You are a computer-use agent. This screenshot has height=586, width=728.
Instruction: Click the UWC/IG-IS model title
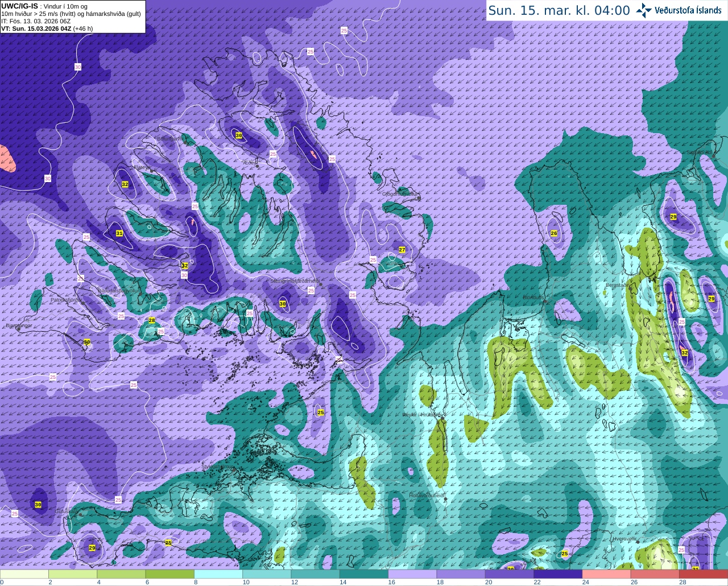[19, 6]
